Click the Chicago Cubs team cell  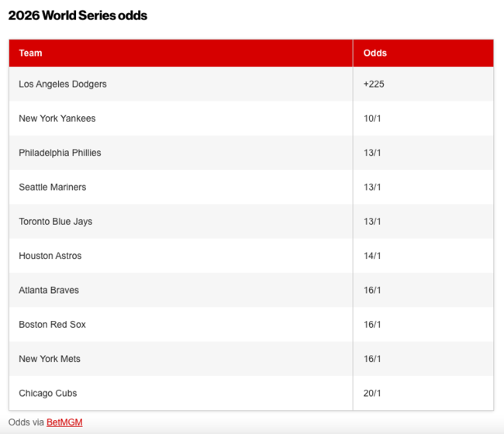(48, 393)
